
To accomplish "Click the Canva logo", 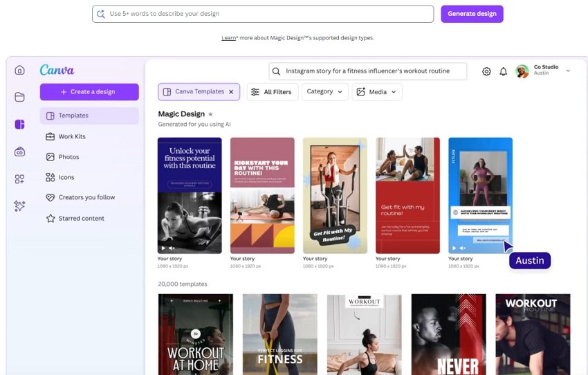I will (57, 70).
